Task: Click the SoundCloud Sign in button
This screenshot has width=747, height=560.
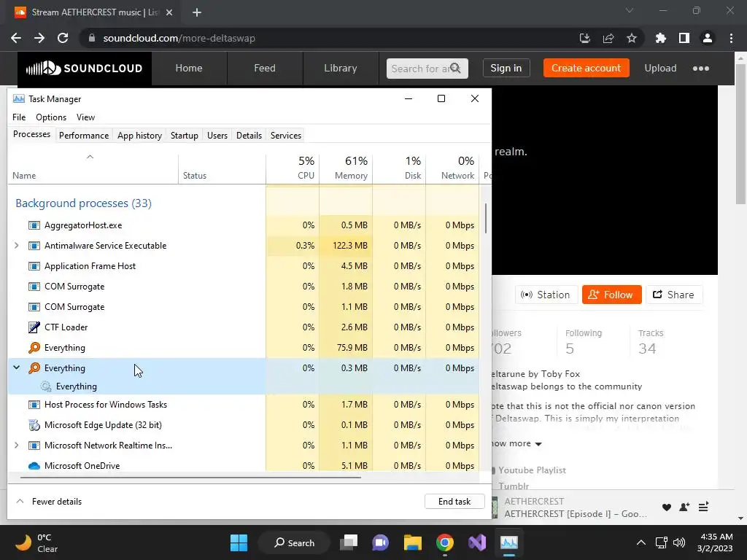Action: pyautogui.click(x=506, y=68)
